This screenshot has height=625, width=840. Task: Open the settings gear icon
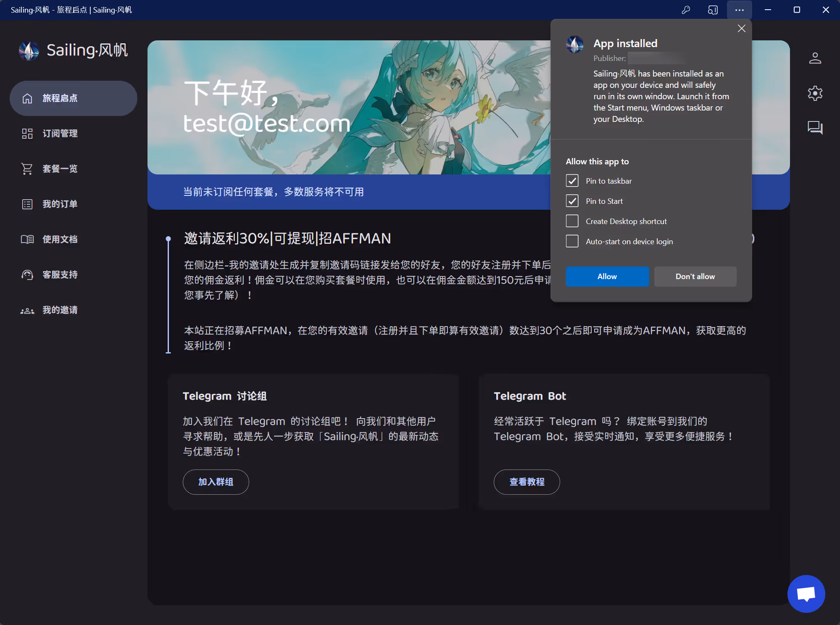[815, 93]
